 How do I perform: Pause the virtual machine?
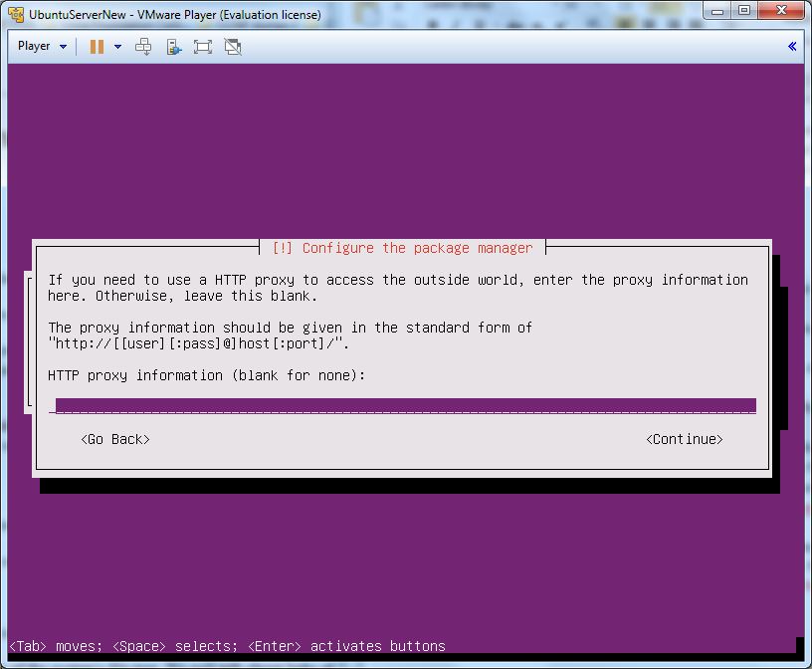pos(97,47)
